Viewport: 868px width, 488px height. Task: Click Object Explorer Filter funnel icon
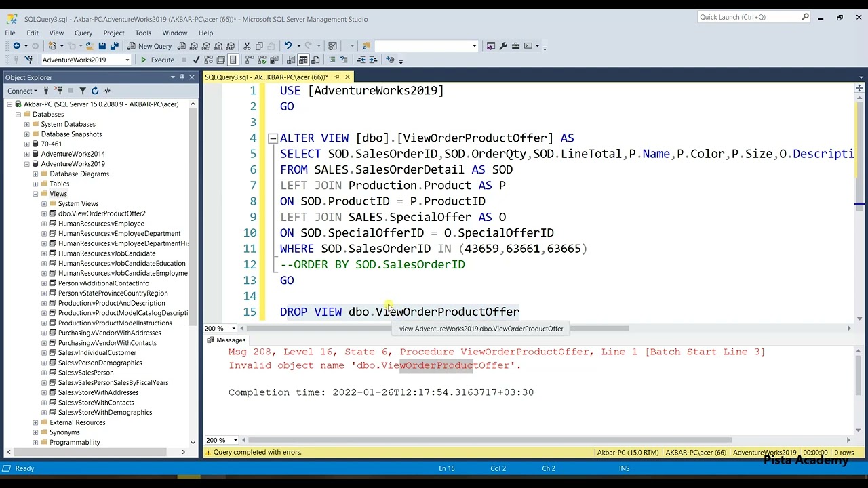[x=83, y=91]
